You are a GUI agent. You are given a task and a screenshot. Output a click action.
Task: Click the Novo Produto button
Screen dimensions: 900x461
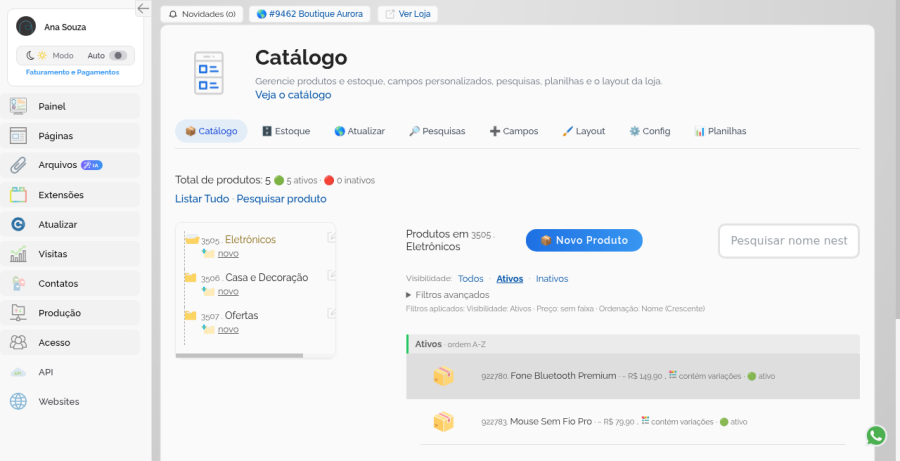click(584, 241)
